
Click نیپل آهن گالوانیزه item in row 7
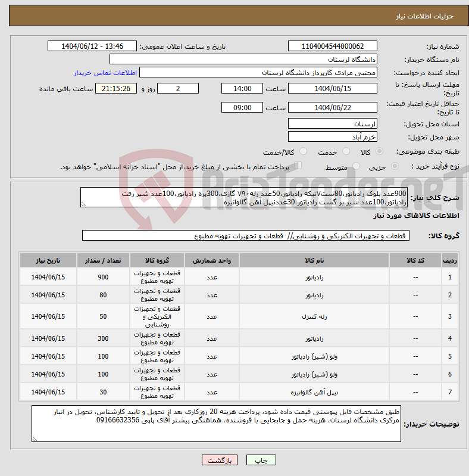click(x=314, y=392)
